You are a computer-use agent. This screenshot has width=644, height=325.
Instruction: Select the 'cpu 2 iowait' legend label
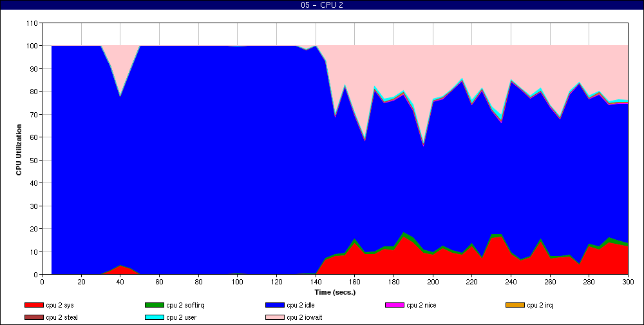[x=305, y=318]
